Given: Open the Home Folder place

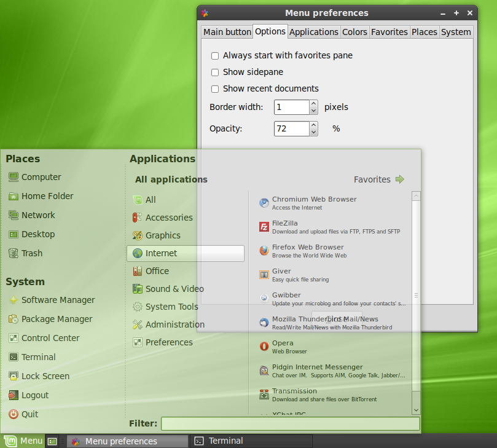Looking at the screenshot, I should click(x=41, y=196).
